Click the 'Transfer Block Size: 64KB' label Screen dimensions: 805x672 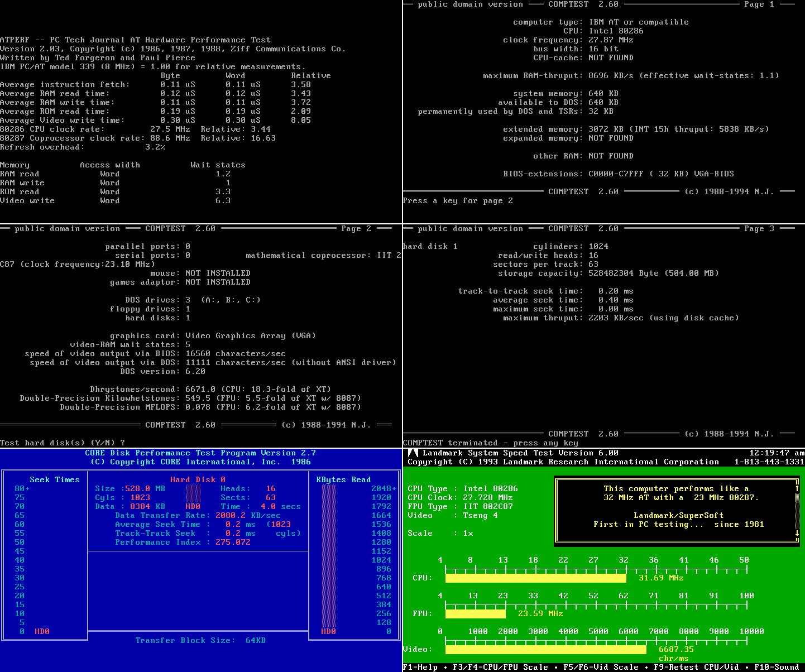[200, 640]
